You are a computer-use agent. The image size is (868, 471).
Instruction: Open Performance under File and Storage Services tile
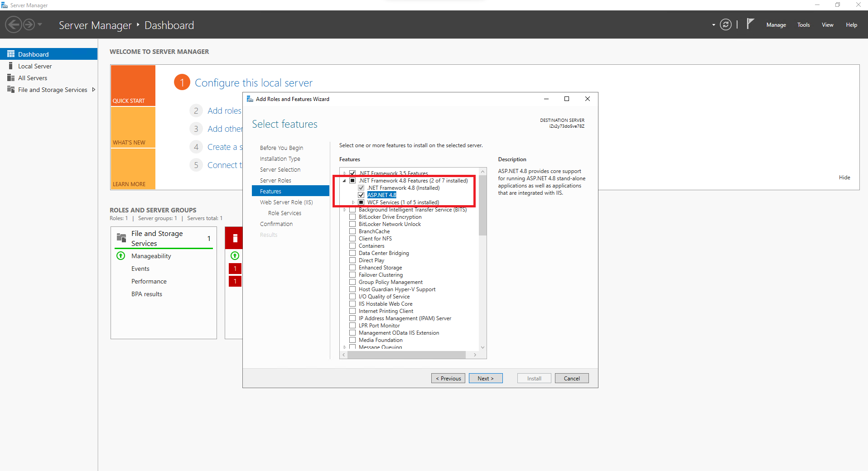[x=149, y=281]
